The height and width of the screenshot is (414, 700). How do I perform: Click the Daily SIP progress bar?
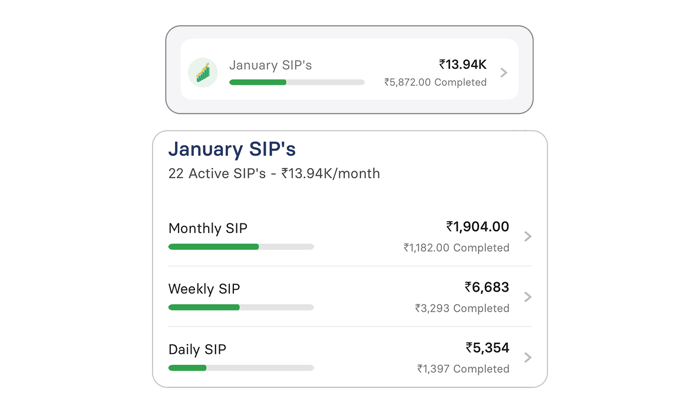click(x=240, y=368)
